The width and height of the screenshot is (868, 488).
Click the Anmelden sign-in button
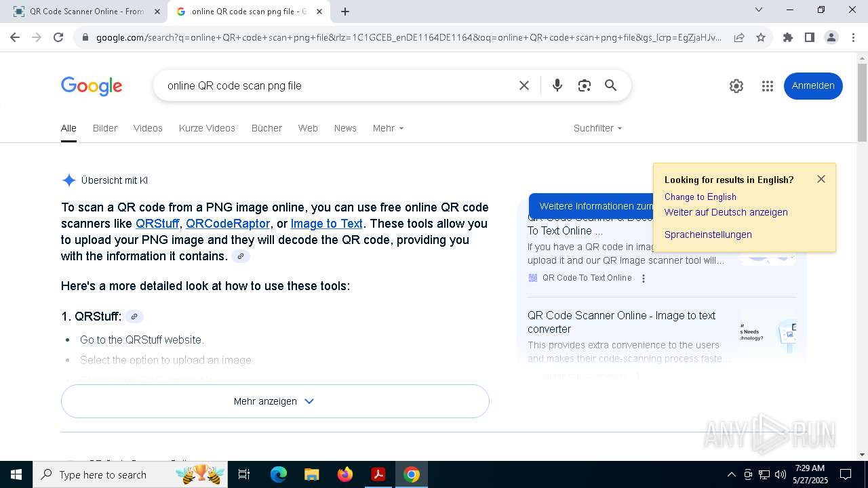point(813,86)
